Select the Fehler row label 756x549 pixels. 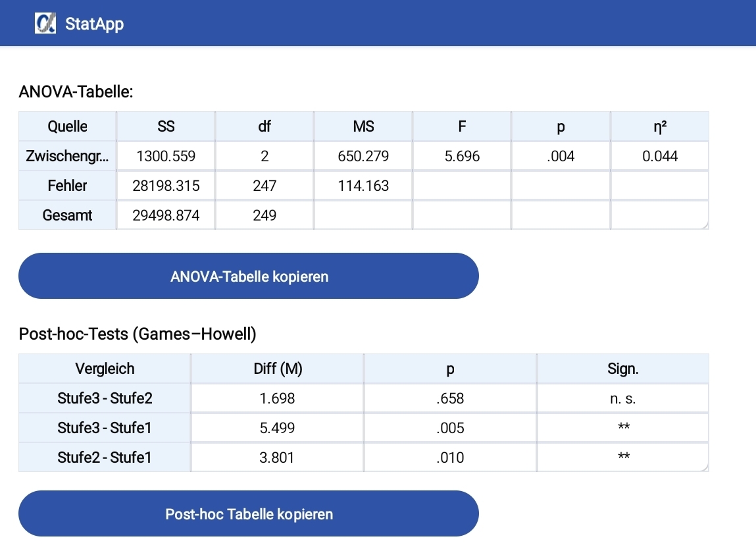pos(68,186)
